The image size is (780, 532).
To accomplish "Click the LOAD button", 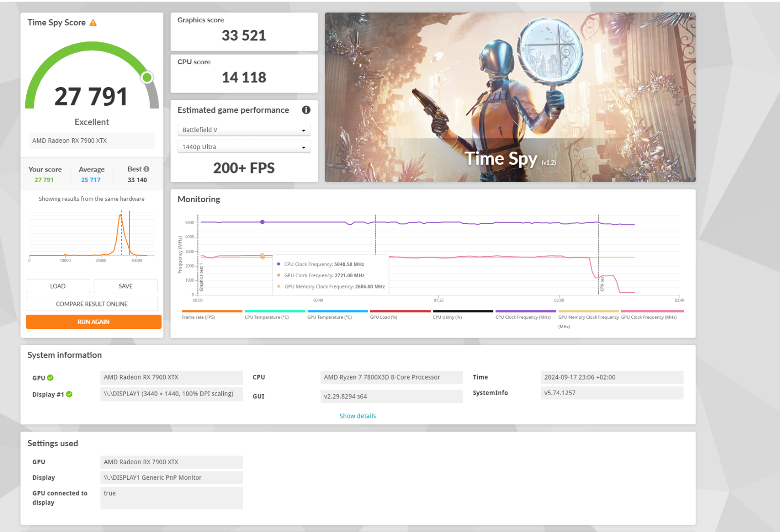I will click(58, 286).
